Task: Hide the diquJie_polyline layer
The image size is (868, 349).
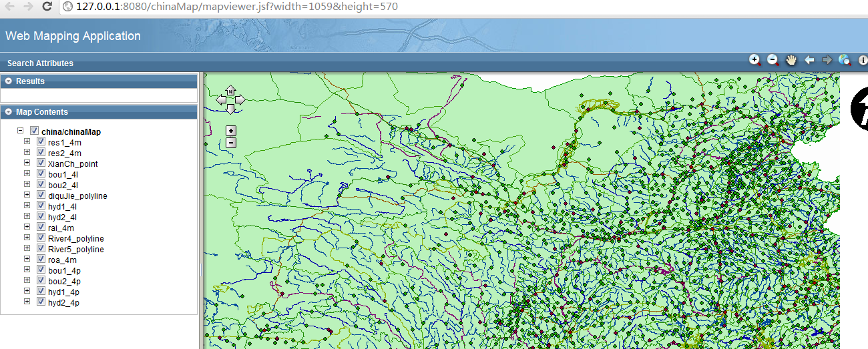Action: tap(41, 196)
